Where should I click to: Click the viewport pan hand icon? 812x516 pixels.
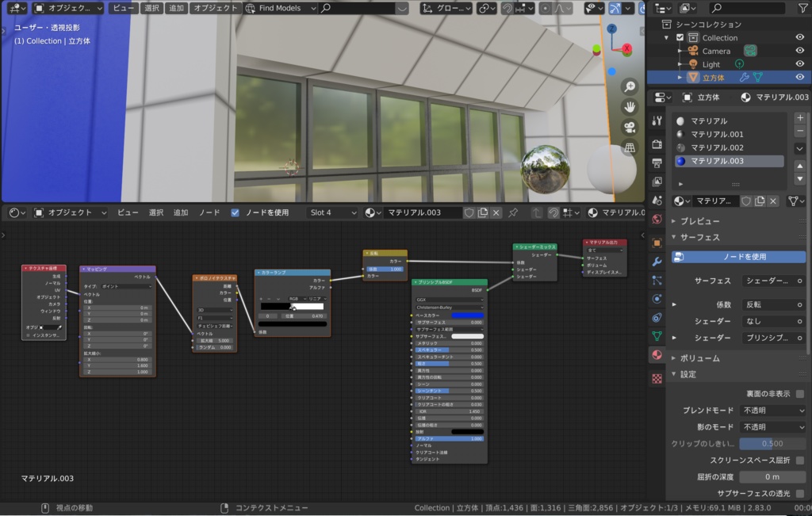pyautogui.click(x=630, y=107)
